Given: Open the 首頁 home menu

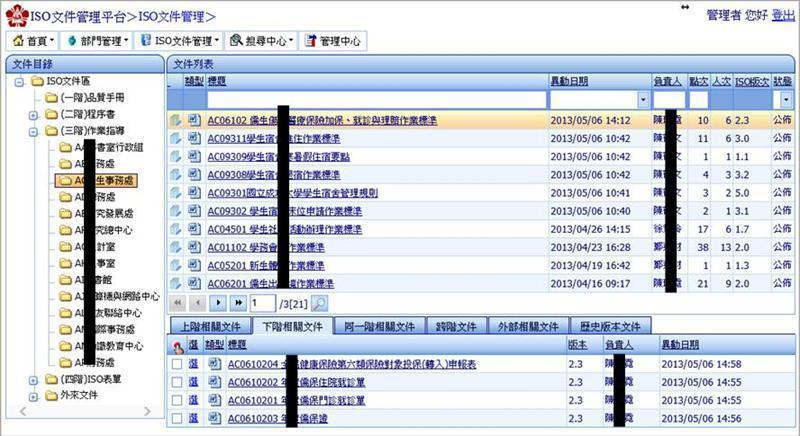Looking at the screenshot, I should coord(33,41).
